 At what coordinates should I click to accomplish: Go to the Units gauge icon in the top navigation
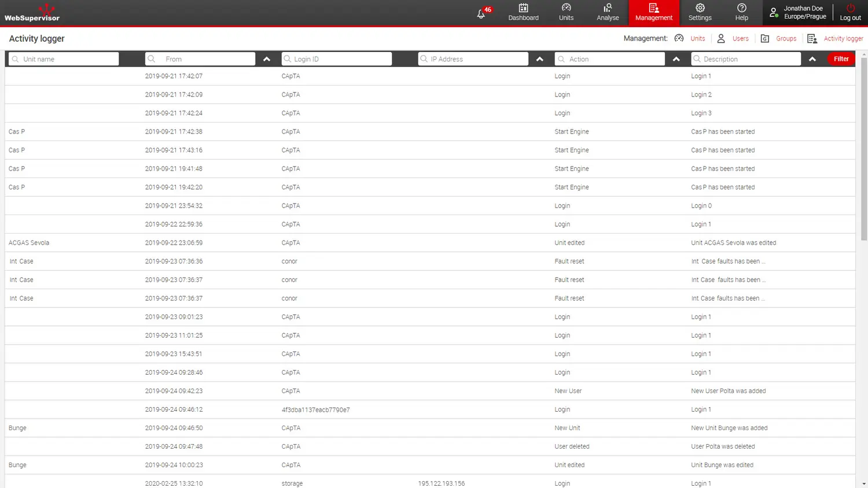click(566, 12)
